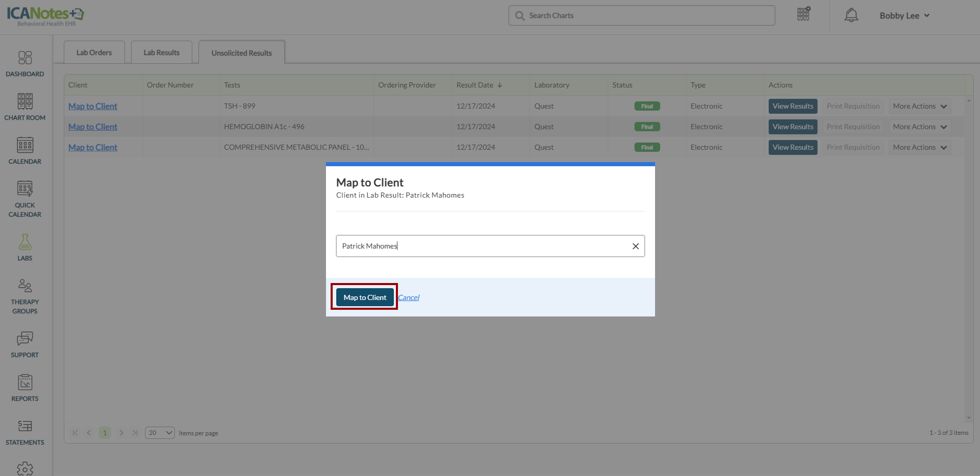This screenshot has height=476, width=980.
Task: Select the Labs flask icon
Action: tap(25, 242)
